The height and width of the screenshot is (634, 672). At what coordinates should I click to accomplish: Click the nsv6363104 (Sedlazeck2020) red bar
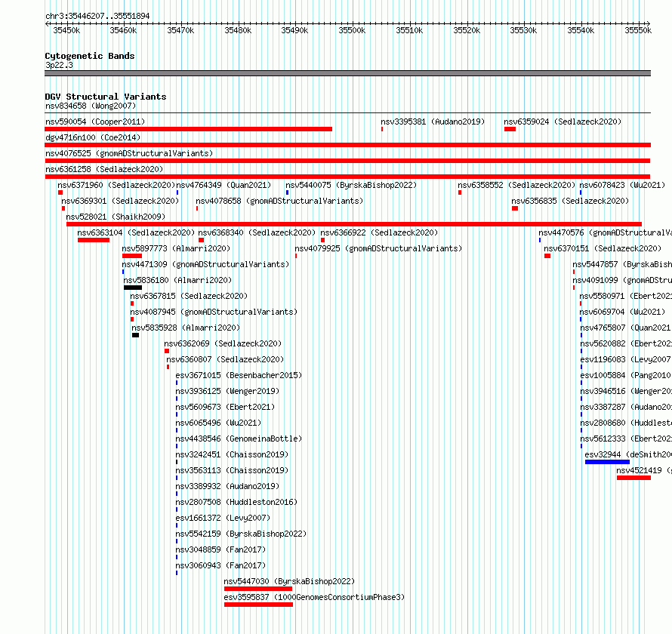(x=94, y=240)
